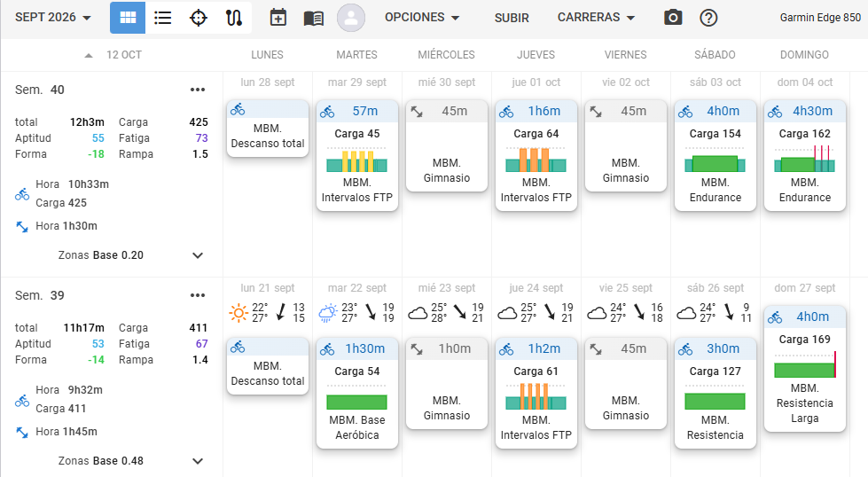Click the Sem. 40 week label
Image resolution: width=868 pixels, height=477 pixels.
click(x=40, y=90)
